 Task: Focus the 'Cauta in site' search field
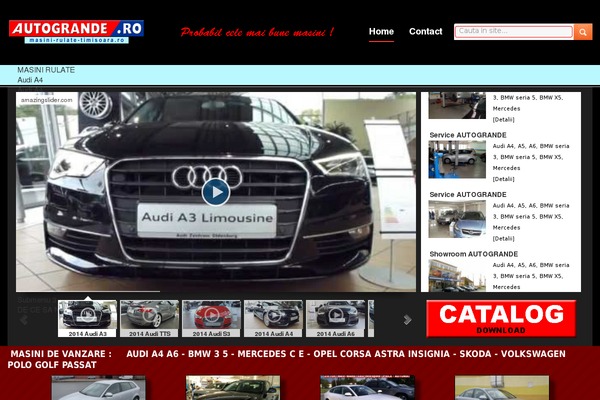(x=514, y=32)
